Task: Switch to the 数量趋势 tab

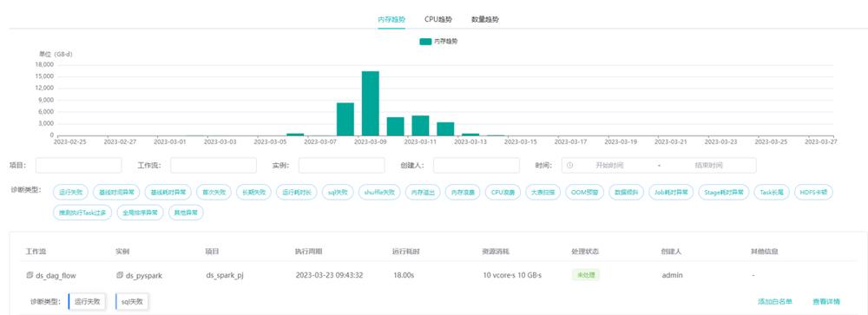Action: [485, 19]
